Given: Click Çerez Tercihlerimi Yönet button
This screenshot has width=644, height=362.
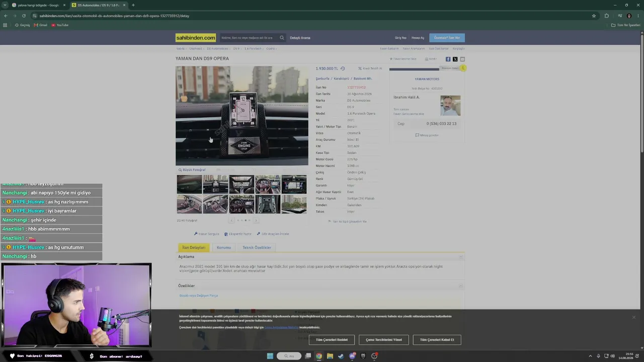Looking at the screenshot, I should (x=384, y=340).
